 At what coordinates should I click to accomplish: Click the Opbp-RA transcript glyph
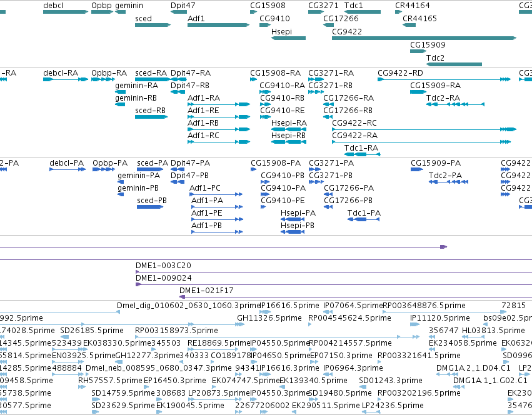(103, 79)
